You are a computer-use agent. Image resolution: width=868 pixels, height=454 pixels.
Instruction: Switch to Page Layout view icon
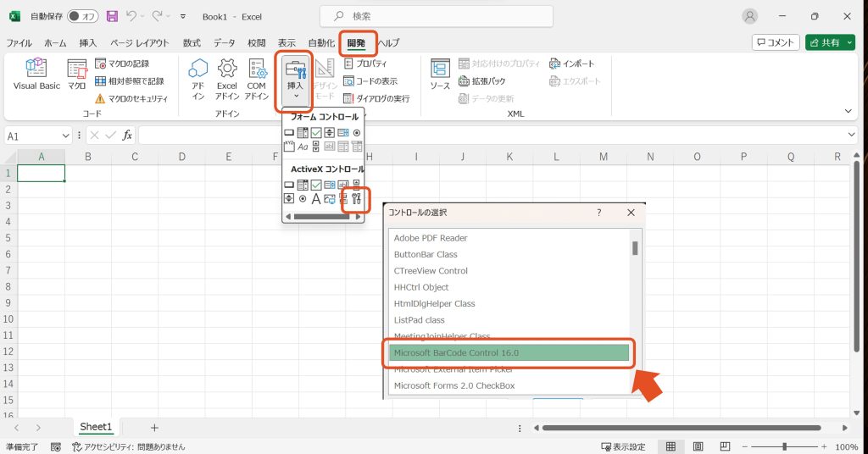click(x=698, y=446)
